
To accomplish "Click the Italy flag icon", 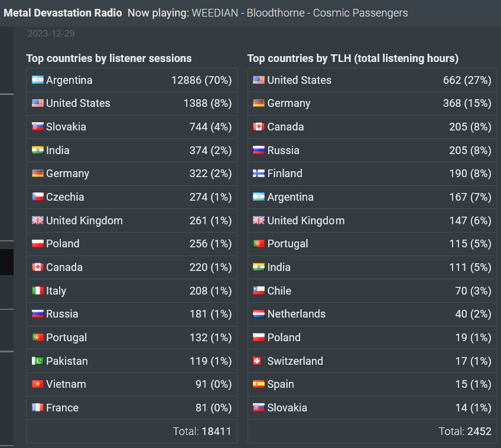I will [x=38, y=290].
